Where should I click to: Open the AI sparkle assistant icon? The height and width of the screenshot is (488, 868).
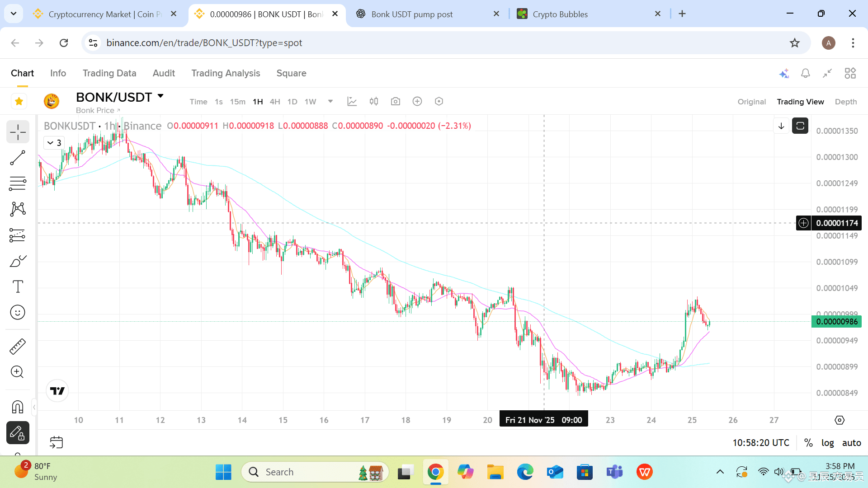click(x=784, y=73)
